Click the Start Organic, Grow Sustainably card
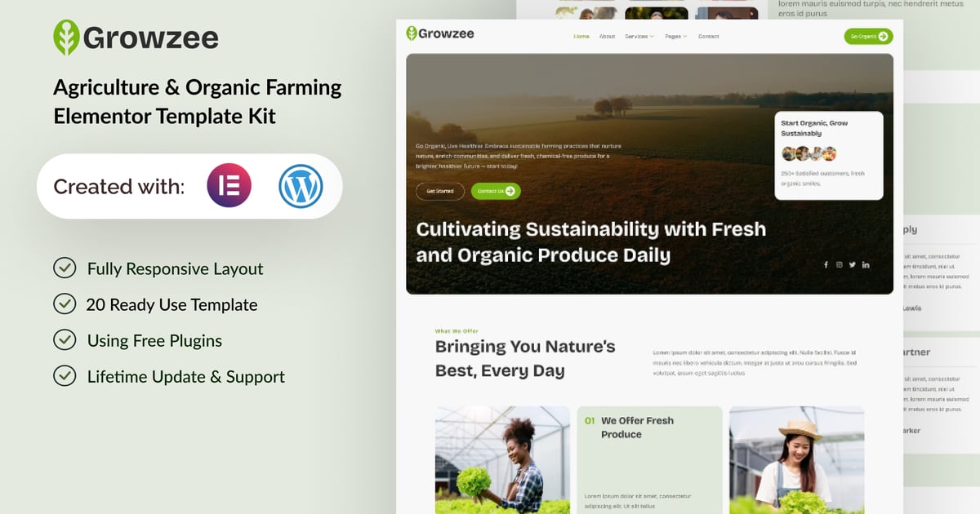980x514 pixels. pos(829,155)
